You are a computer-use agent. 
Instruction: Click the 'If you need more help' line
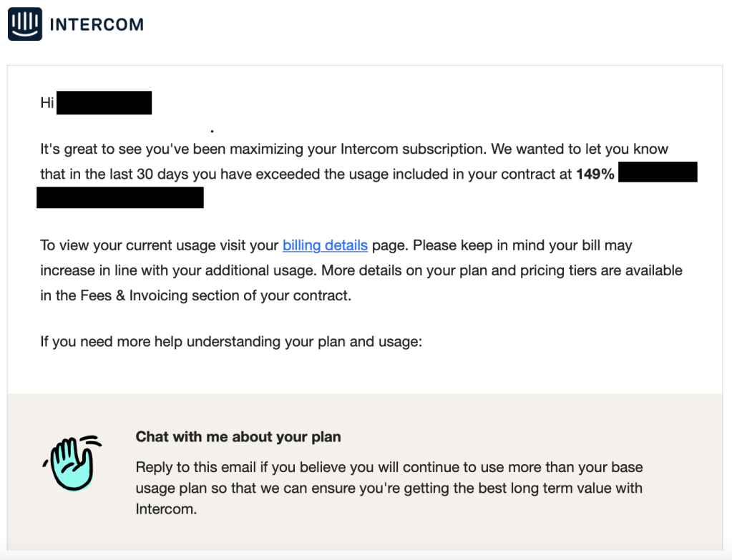pyautogui.click(x=231, y=341)
